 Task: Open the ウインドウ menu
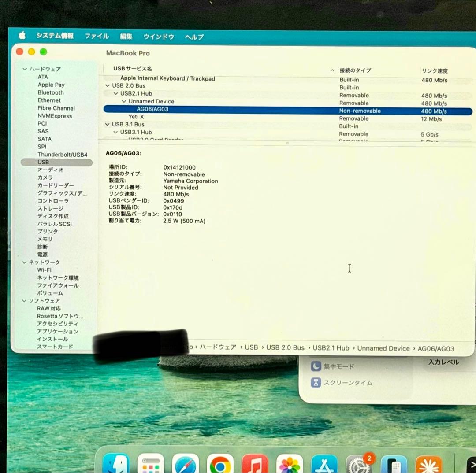[159, 37]
